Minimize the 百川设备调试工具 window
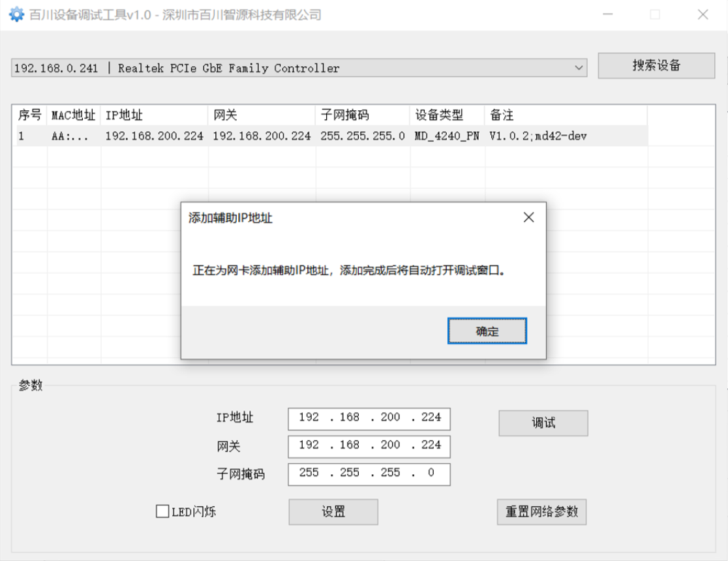 (x=607, y=14)
